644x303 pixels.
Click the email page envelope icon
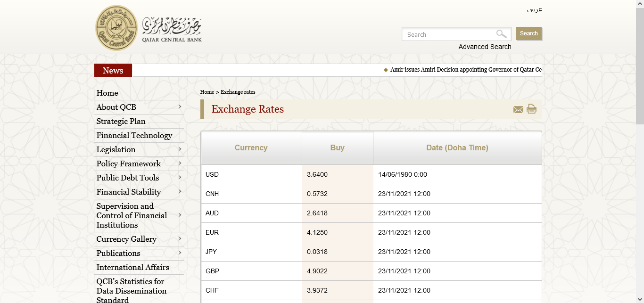click(518, 110)
